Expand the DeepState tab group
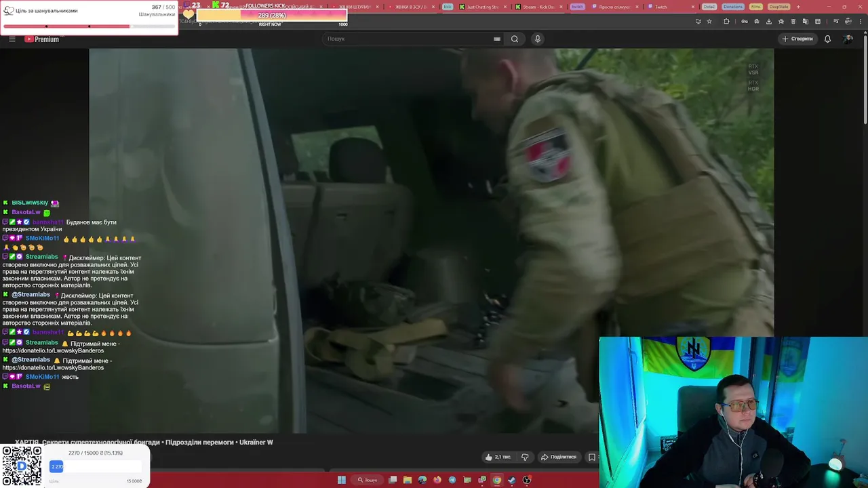The width and height of the screenshot is (868, 488). (x=779, y=7)
